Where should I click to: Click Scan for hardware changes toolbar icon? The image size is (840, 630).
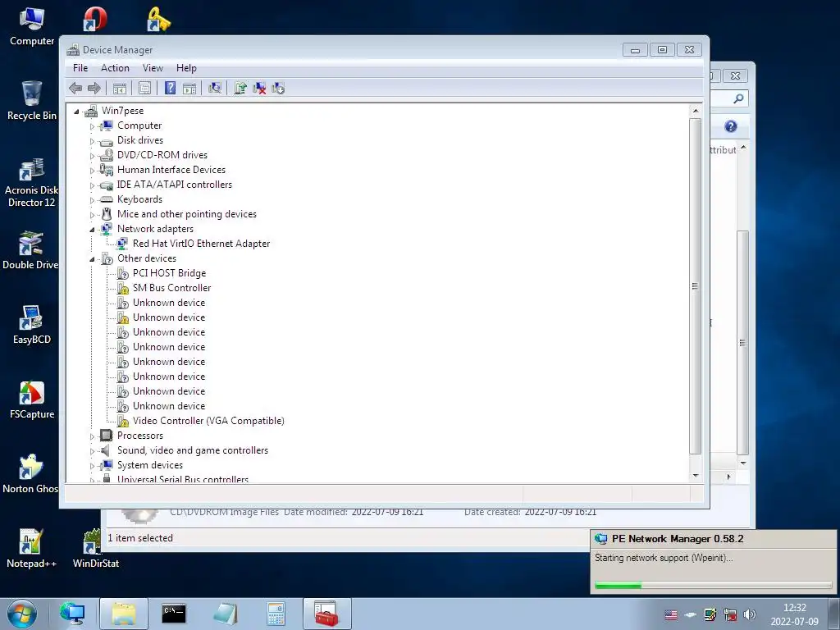click(215, 88)
